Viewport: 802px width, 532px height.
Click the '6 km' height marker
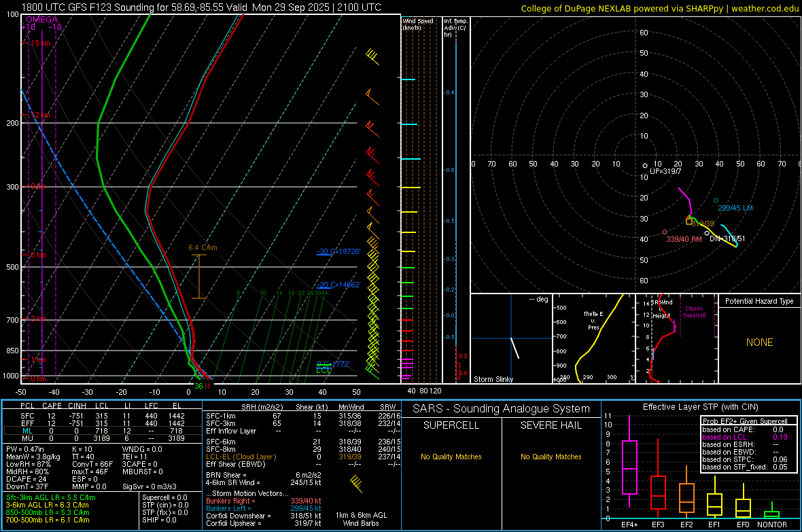(38, 255)
